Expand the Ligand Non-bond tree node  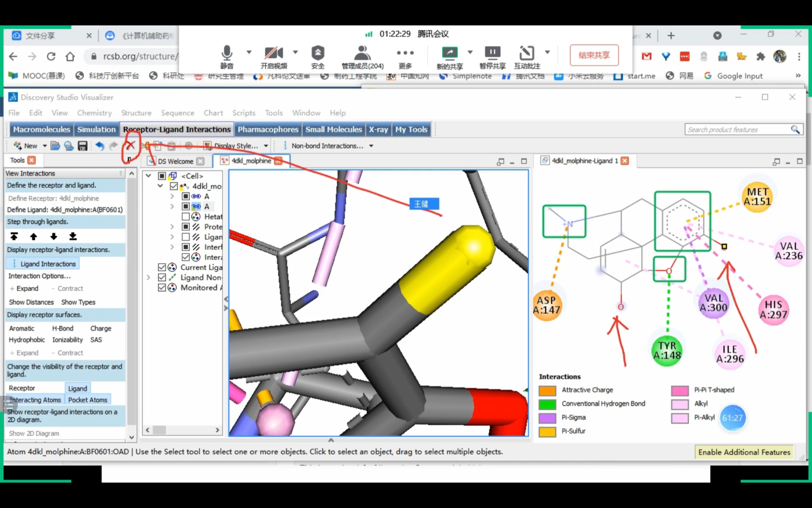coord(148,277)
